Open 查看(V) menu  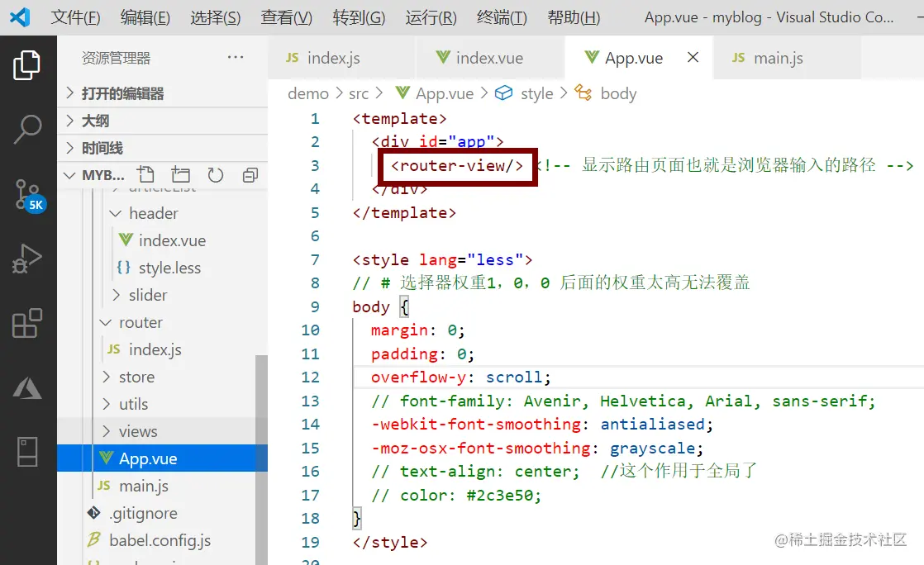coord(287,17)
